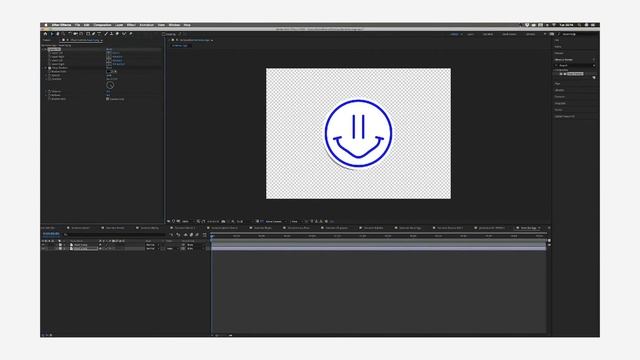Click the Shadow Color swatch
This screenshot has width=640, height=360.
[x=109, y=71]
